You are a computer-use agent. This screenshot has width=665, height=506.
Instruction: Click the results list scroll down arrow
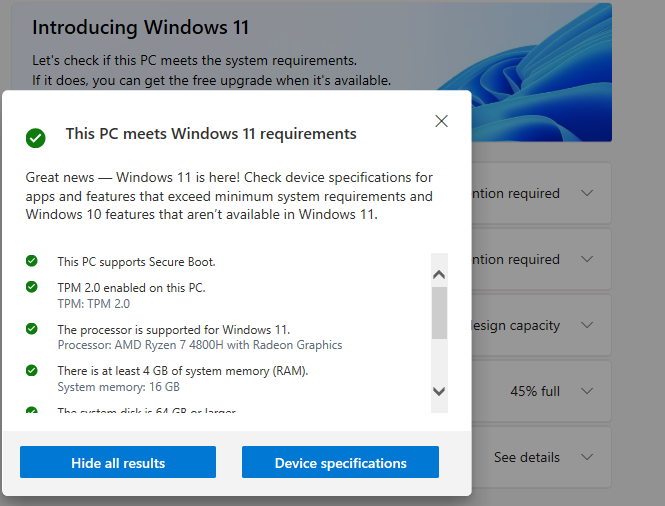pyautogui.click(x=439, y=391)
